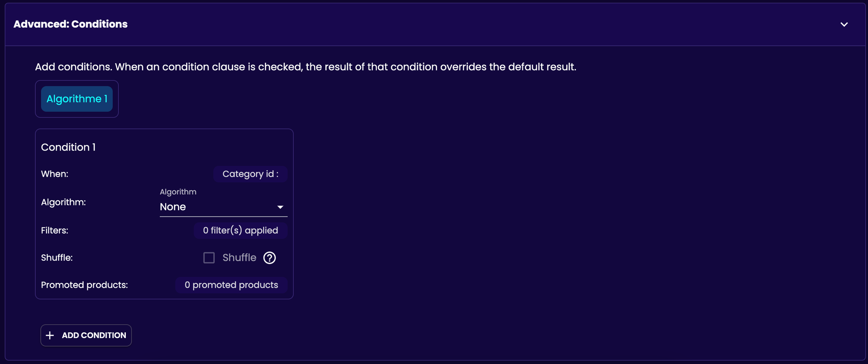Open the 0 promoted products chip
868x364 pixels.
231,285
